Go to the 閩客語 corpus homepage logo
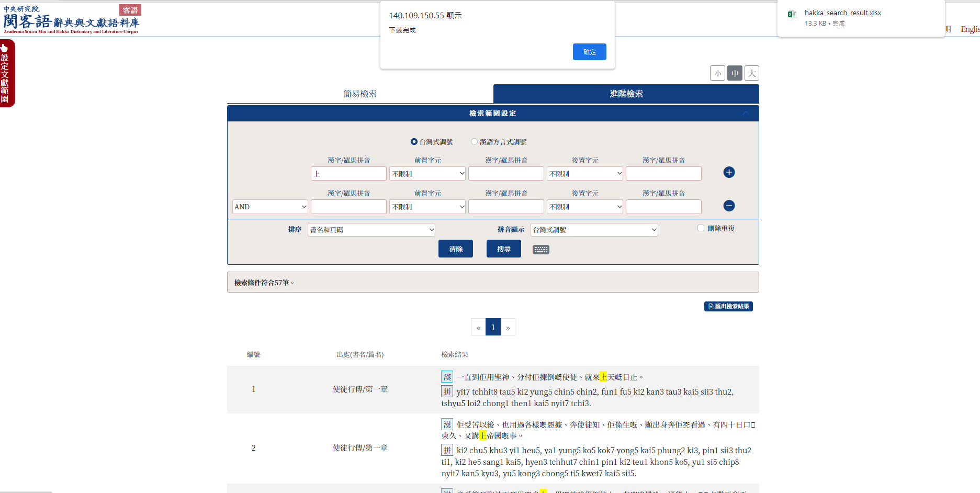The image size is (980, 493). 71,20
